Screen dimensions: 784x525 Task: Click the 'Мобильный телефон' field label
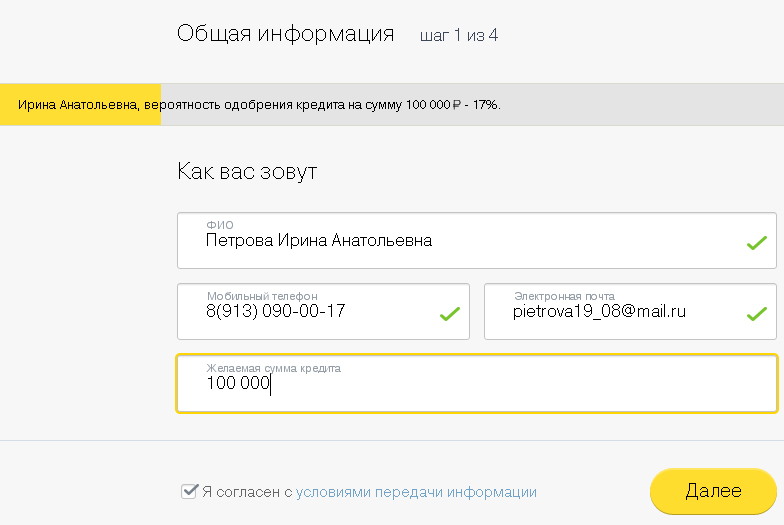pos(262,296)
